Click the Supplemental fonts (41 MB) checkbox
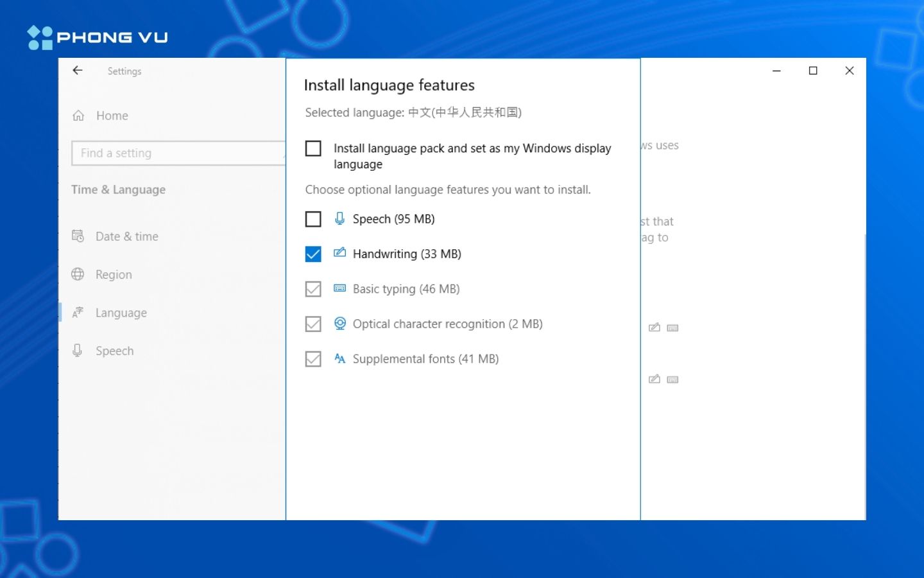Image resolution: width=924 pixels, height=578 pixels. click(x=313, y=359)
